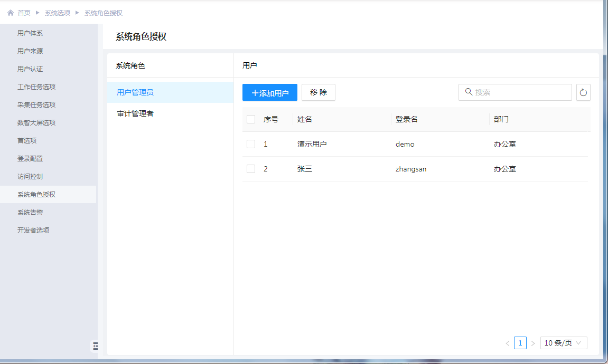Click the refresh icon beside search box
Screen dimensions: 608x364
tap(583, 92)
